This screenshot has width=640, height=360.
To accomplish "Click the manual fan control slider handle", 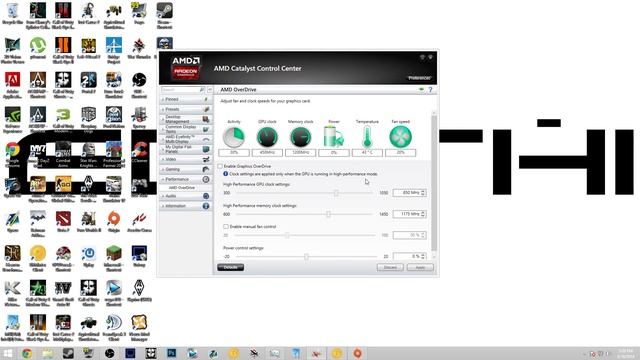I will point(287,235).
